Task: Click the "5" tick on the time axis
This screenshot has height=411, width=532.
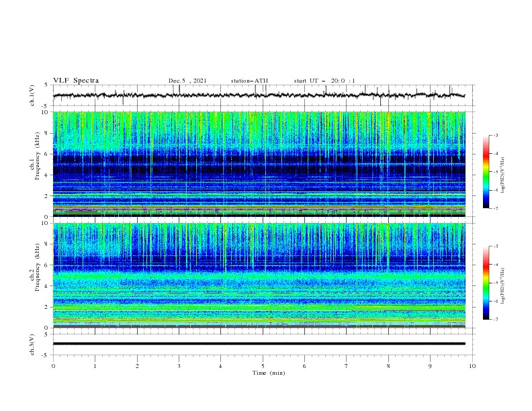Action: coord(263,366)
